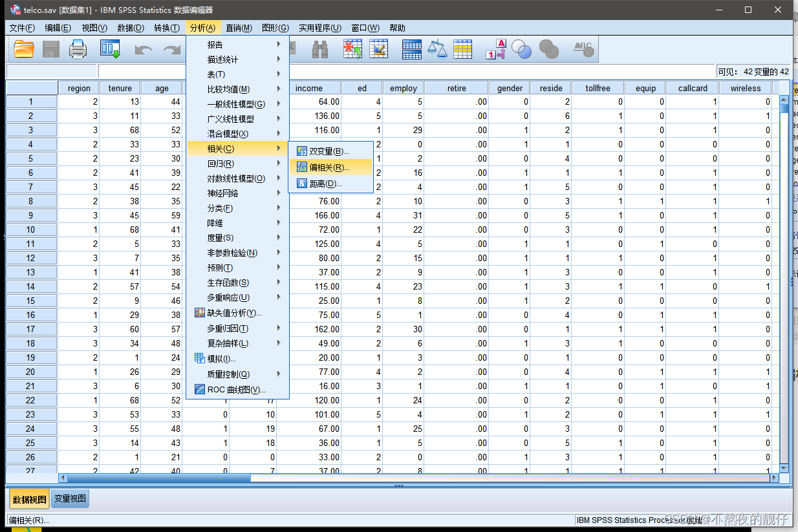
Task: Switch to the 变量视图 tab
Action: click(70, 498)
